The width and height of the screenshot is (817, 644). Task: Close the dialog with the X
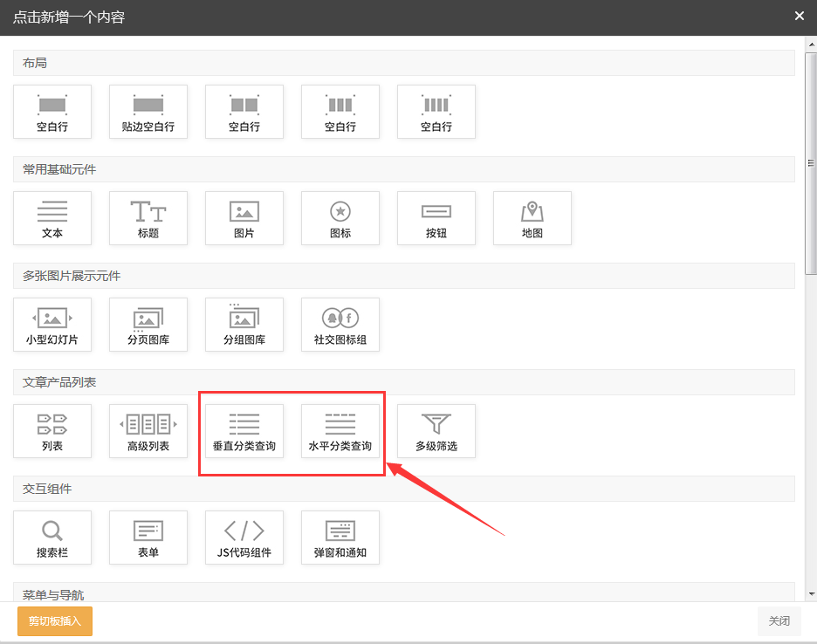point(800,17)
